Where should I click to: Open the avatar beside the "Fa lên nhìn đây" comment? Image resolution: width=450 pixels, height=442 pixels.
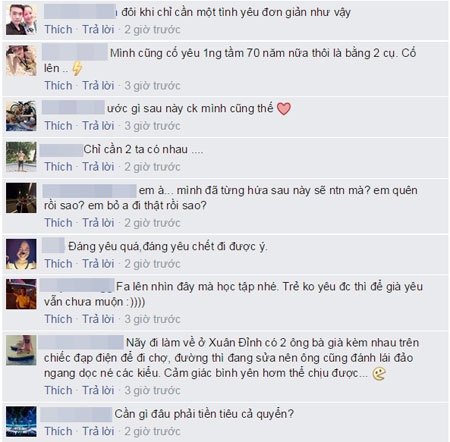tap(21, 294)
